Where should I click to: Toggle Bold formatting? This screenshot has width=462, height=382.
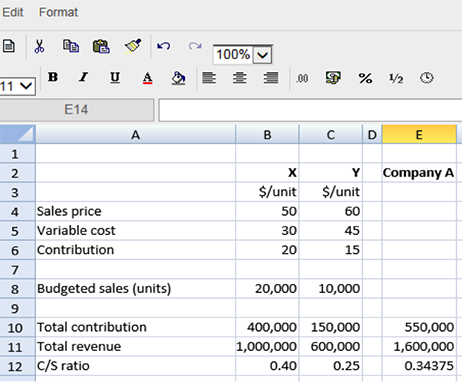point(53,77)
